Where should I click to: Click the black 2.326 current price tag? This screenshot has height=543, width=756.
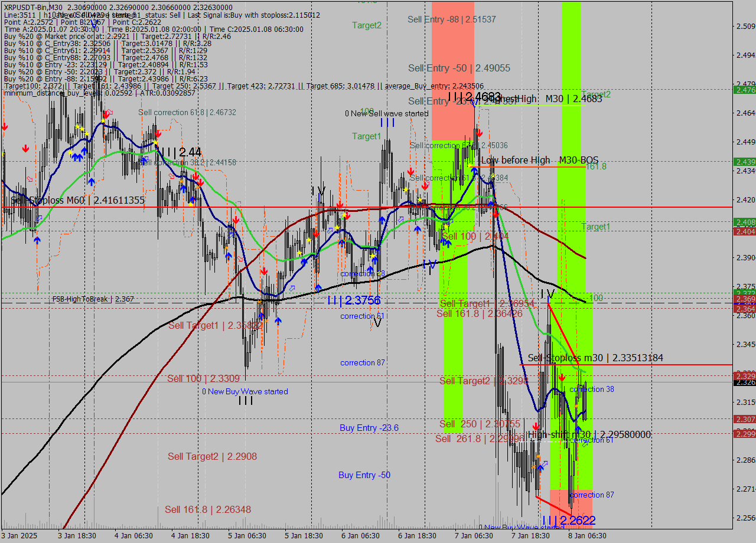click(x=744, y=382)
